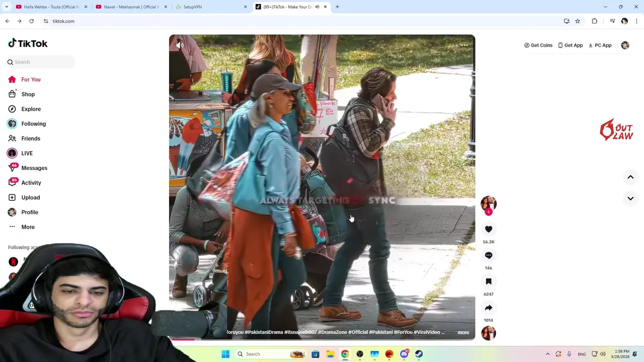The width and height of the screenshot is (644, 362).
Task: Click the PC App download link
Action: [x=600, y=45]
